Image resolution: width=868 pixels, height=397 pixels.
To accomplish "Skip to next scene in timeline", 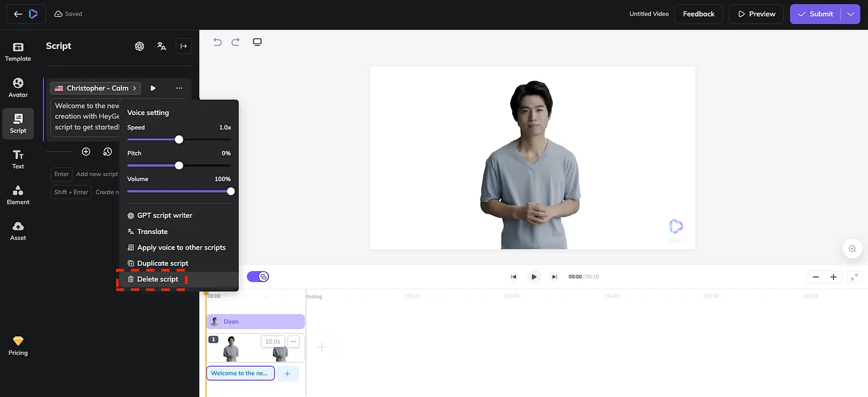I will (554, 277).
